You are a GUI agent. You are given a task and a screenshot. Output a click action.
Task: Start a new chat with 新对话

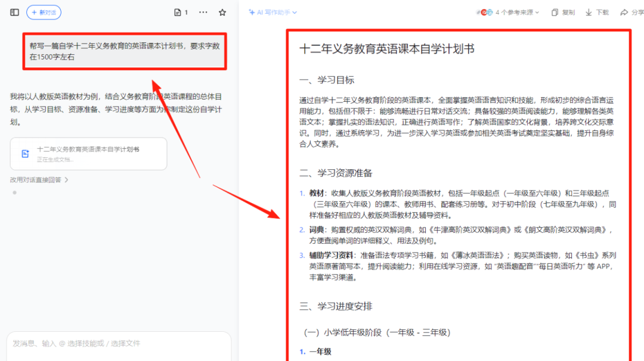[44, 13]
